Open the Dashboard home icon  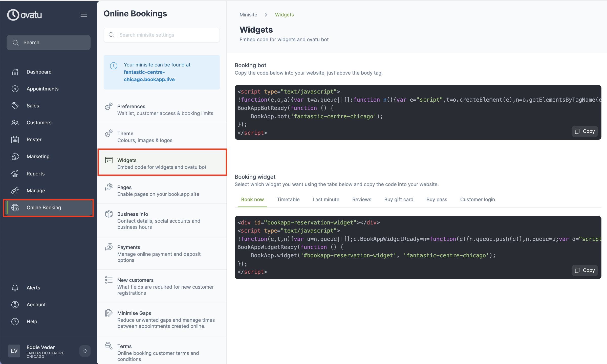(15, 72)
